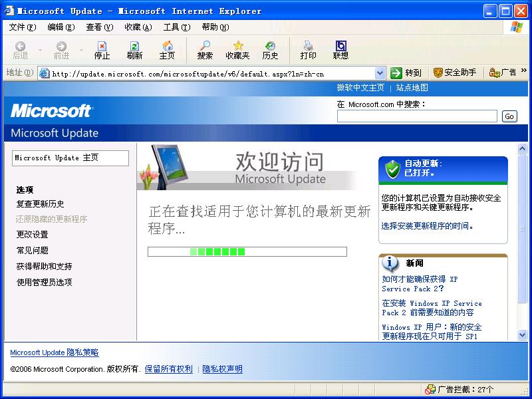Click the green update search progress bar

[247, 252]
